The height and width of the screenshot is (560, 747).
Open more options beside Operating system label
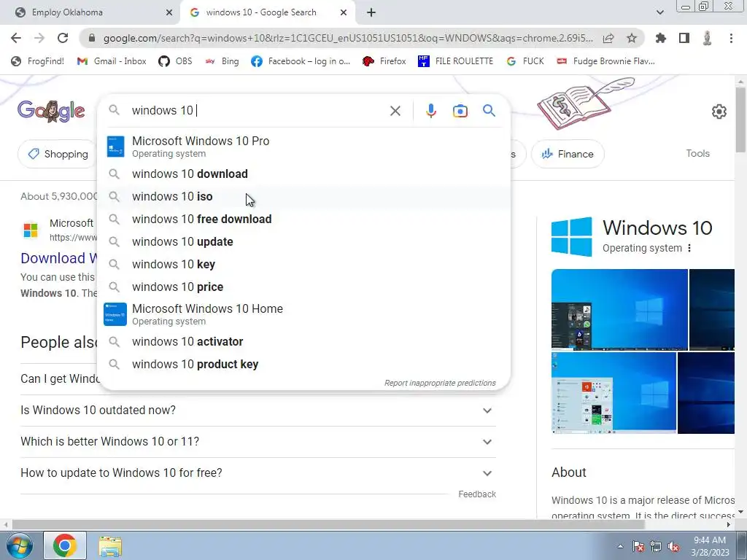(689, 248)
